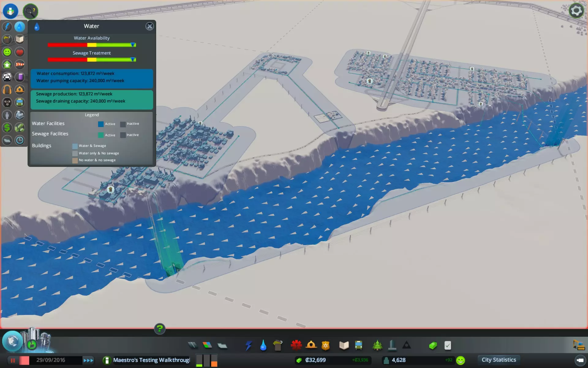The height and width of the screenshot is (368, 588).
Task: Open the game options gear menu
Action: coord(576,11)
